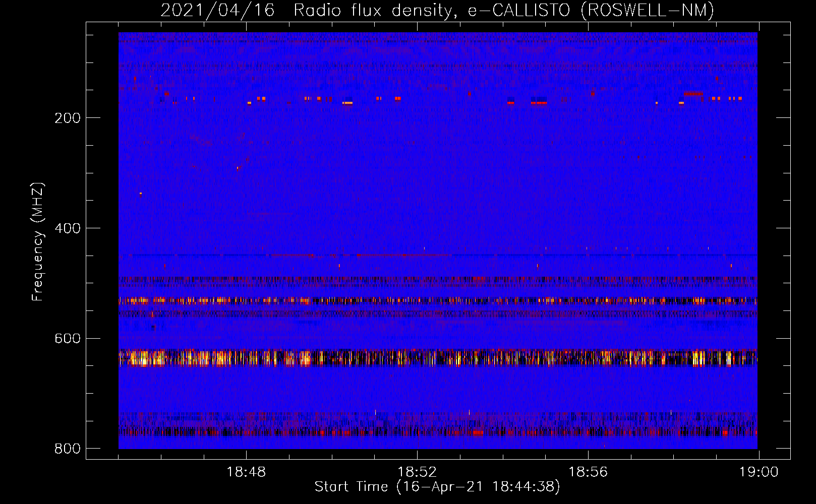Click the plot title 'Radio flux density, e-CALLISTO (ROSWELL-NM)'

point(504,10)
